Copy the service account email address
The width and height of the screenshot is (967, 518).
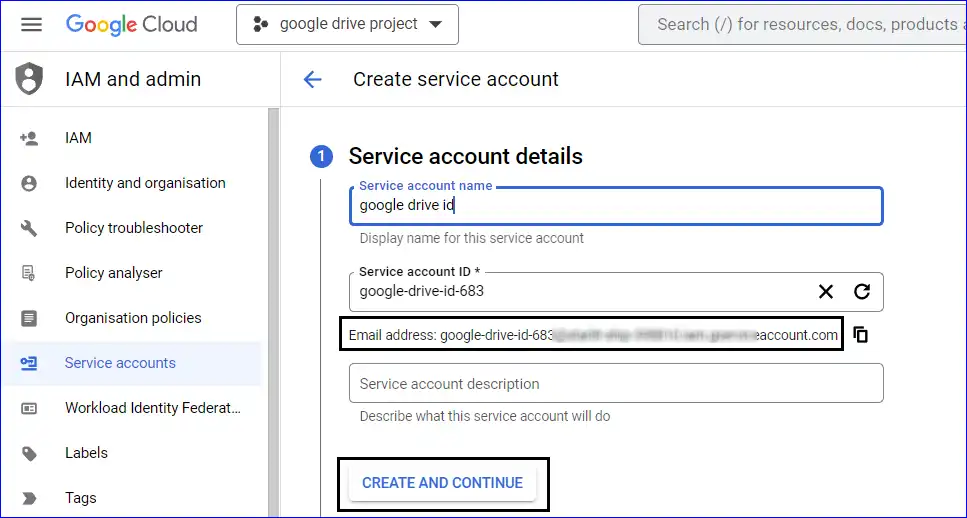(x=861, y=335)
